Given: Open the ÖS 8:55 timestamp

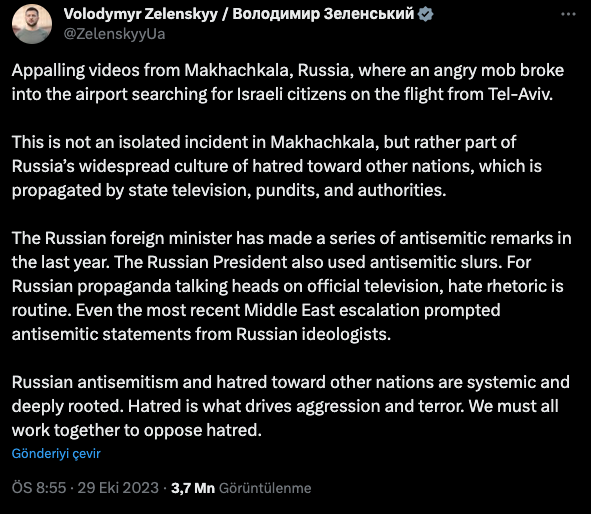Looking at the screenshot, I should (x=39, y=488).
